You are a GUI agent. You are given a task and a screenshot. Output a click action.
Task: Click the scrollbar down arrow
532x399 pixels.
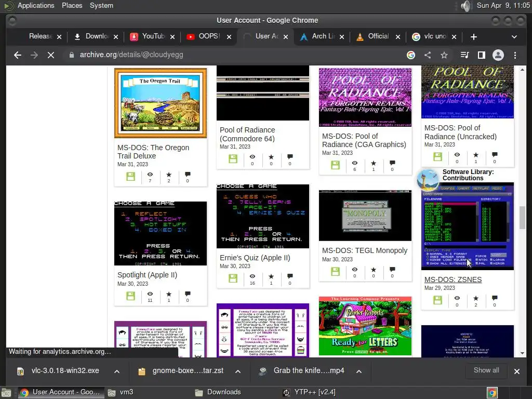522,353
